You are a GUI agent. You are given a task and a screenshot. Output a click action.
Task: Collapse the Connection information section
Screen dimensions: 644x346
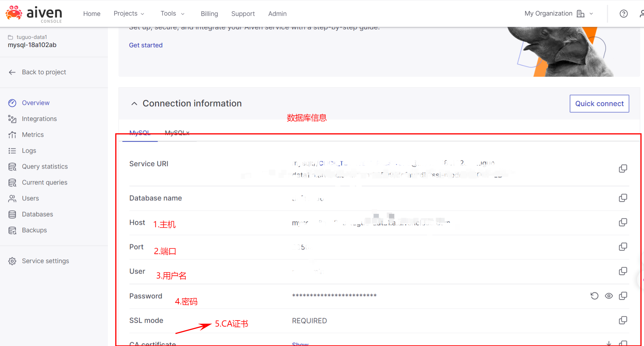click(134, 104)
